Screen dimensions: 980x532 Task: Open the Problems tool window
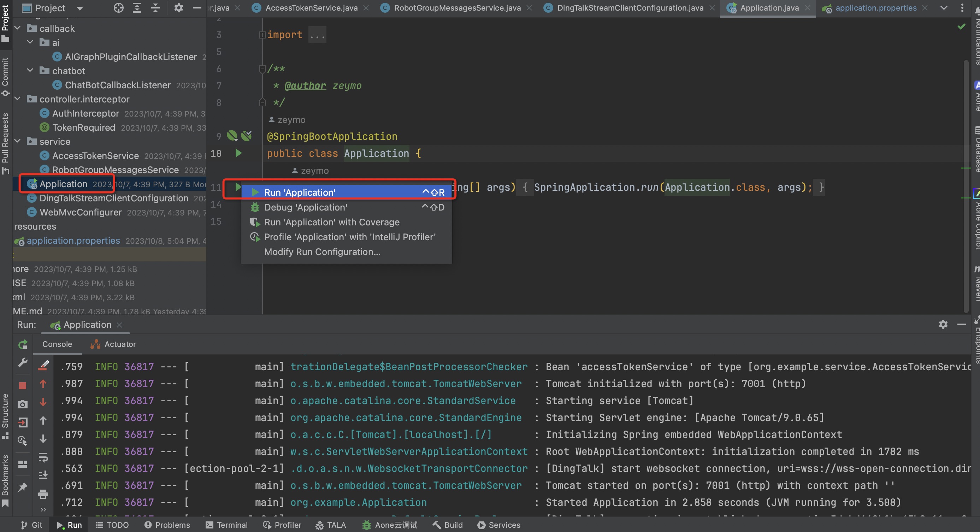pos(167,525)
